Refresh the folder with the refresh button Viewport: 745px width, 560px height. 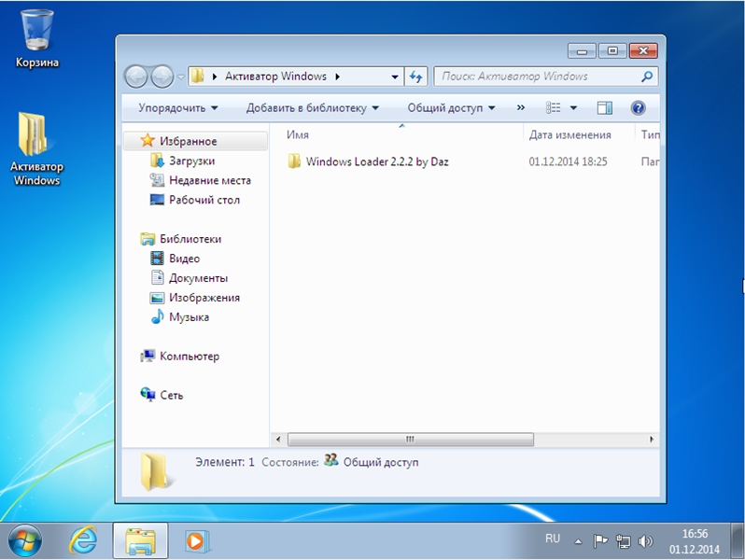point(415,77)
